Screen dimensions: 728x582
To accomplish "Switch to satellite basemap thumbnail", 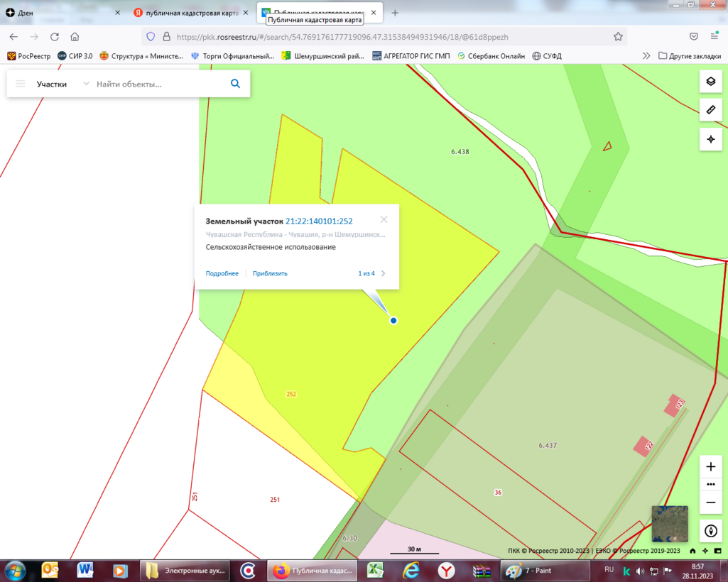I will 669,523.
